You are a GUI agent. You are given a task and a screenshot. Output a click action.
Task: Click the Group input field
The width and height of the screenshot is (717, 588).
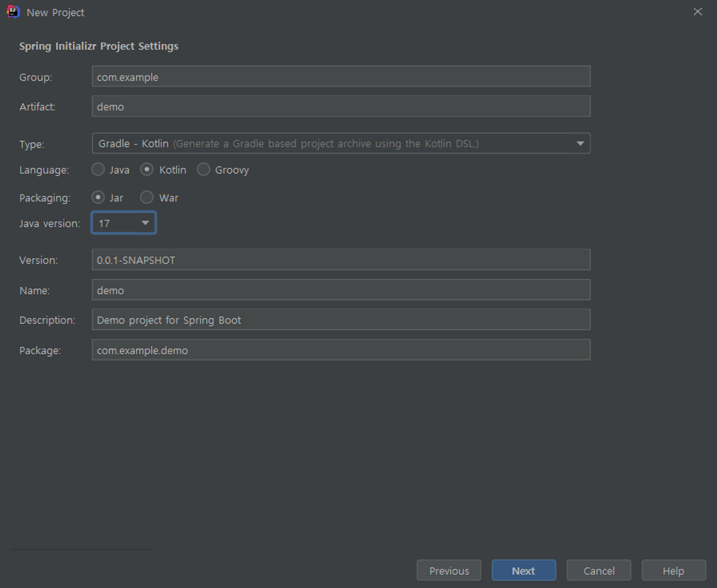coord(341,76)
